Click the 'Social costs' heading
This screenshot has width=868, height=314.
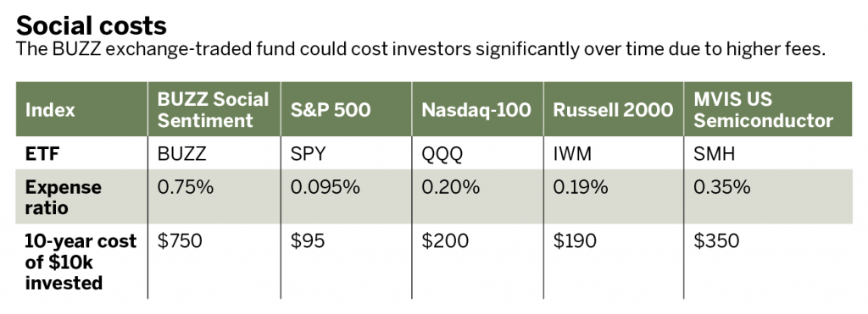coord(91,25)
